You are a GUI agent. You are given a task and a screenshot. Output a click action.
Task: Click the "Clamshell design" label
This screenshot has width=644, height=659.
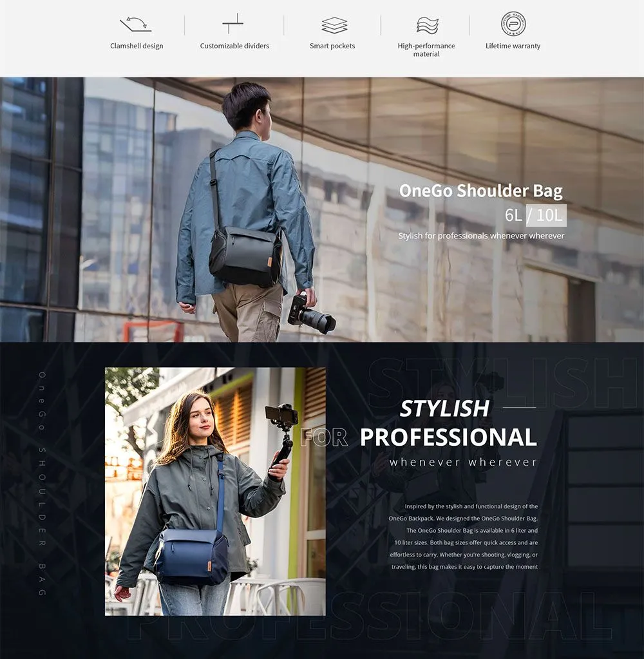point(137,46)
